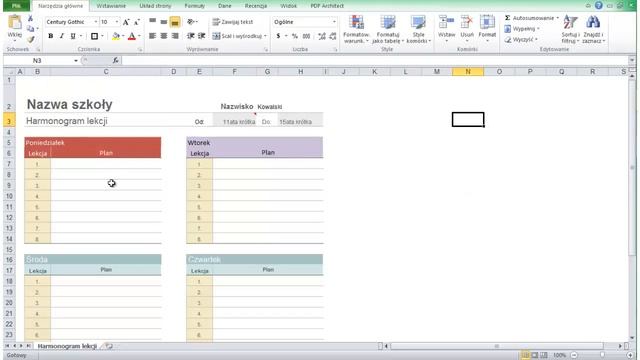The width and height of the screenshot is (640, 360).
Task: Expand the formula bar chevron
Action: pyautogui.click(x=632, y=60)
